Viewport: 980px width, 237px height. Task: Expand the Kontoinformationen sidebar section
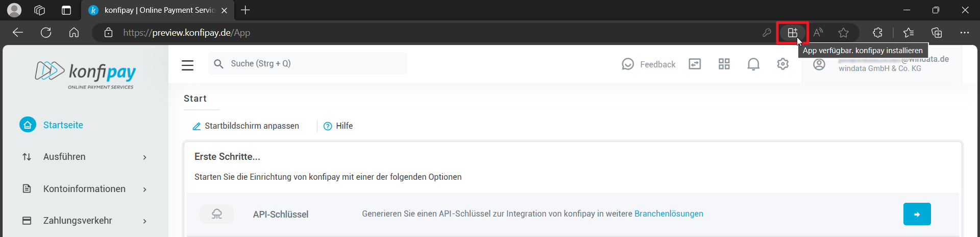click(x=84, y=189)
